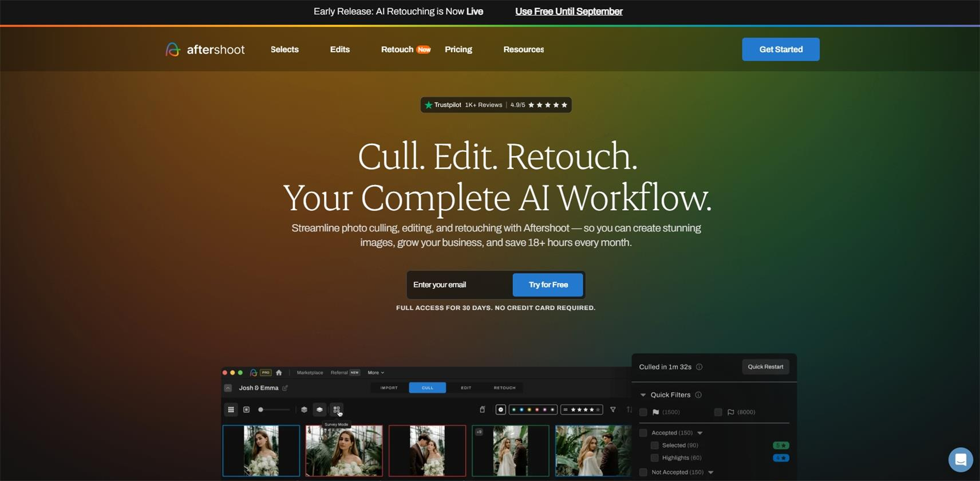This screenshot has height=481, width=980.
Task: Switch to the EDIT tab
Action: [466, 388]
